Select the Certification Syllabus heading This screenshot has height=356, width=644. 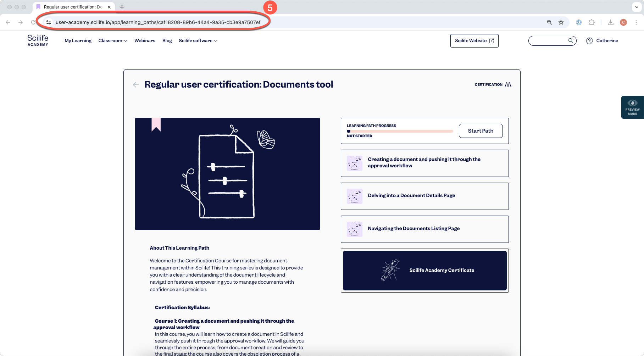click(182, 307)
